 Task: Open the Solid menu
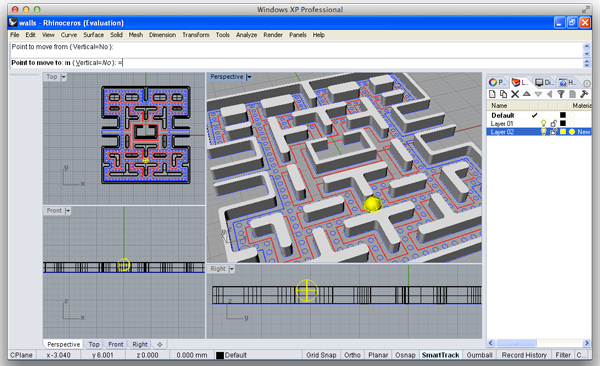(x=116, y=35)
